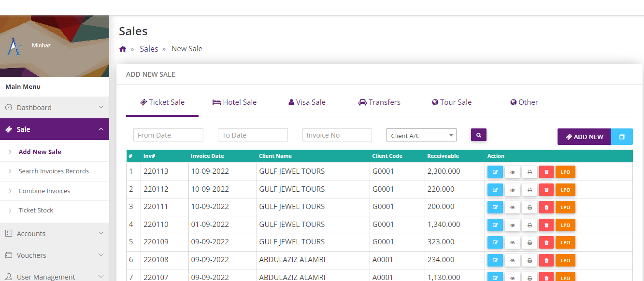
Task: Click the LPO button for invoice 220112
Action: 565,190
